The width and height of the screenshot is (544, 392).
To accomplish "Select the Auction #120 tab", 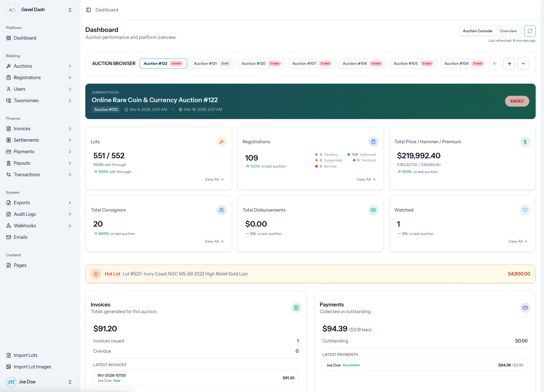I will tap(261, 64).
